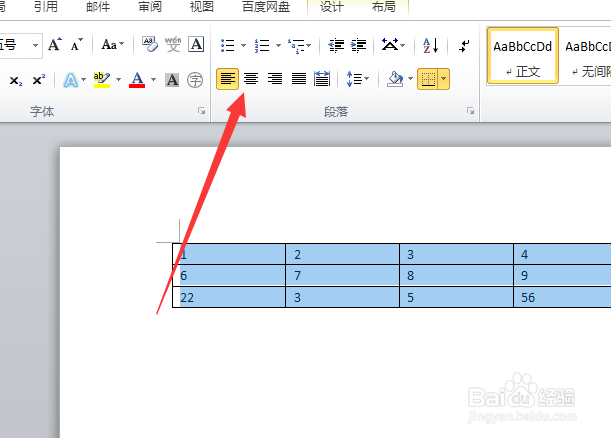Apply yellow text highlight color
611x438 pixels.
point(102,80)
